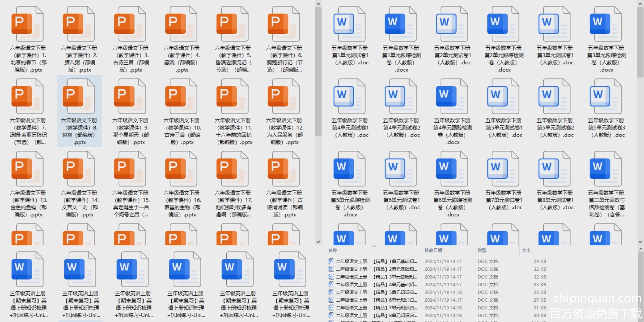
Task: Click scrollbar thumb of Word documents grid
Action: 640,42
